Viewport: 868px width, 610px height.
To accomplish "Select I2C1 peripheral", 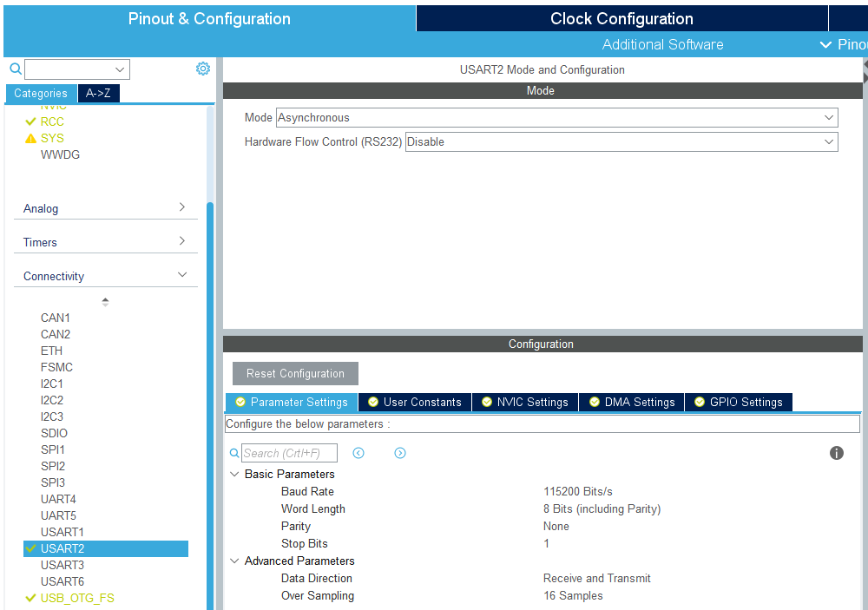I will coord(52,384).
